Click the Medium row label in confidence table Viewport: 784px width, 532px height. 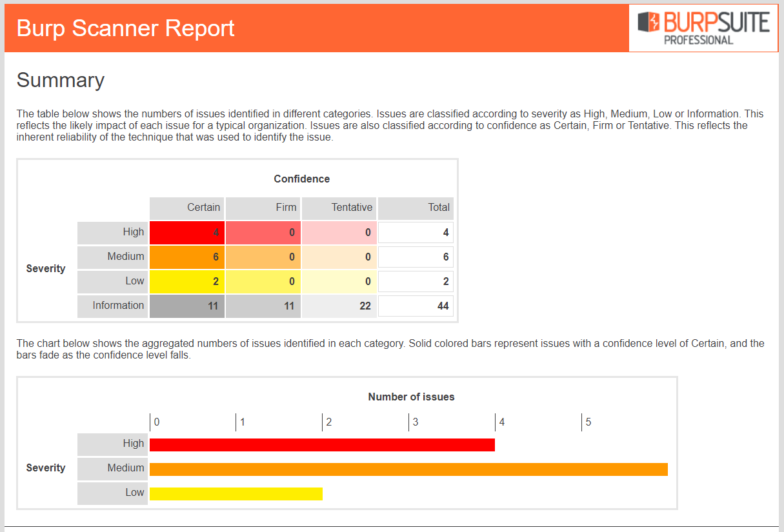(x=113, y=257)
